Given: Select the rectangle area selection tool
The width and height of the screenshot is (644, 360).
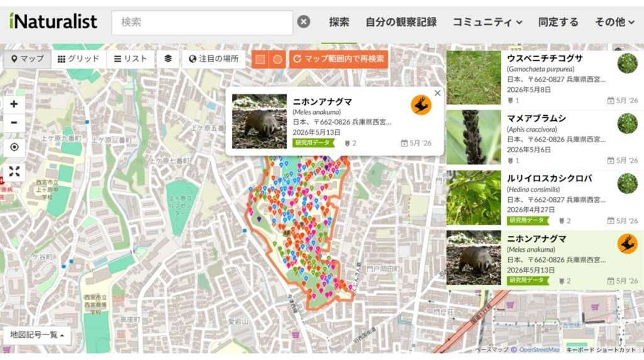Looking at the screenshot, I should (260, 59).
